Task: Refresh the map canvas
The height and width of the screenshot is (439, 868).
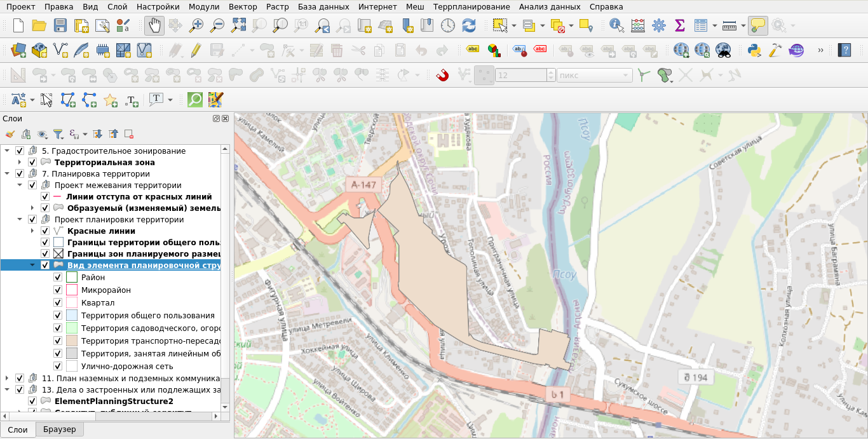Action: pyautogui.click(x=469, y=26)
